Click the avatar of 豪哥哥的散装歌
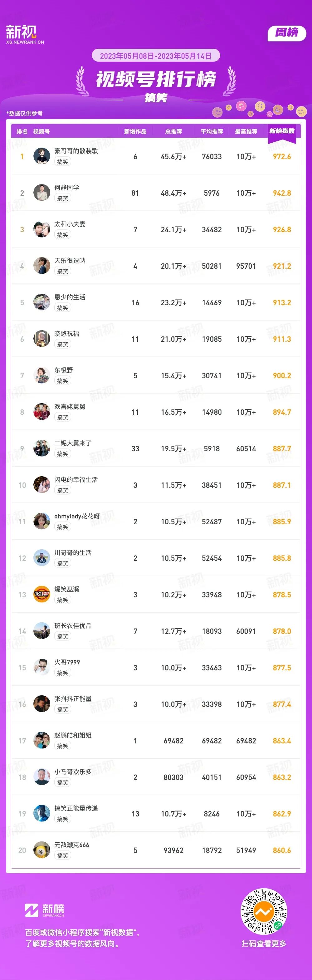Image resolution: width=312 pixels, height=980 pixels. click(x=41, y=156)
